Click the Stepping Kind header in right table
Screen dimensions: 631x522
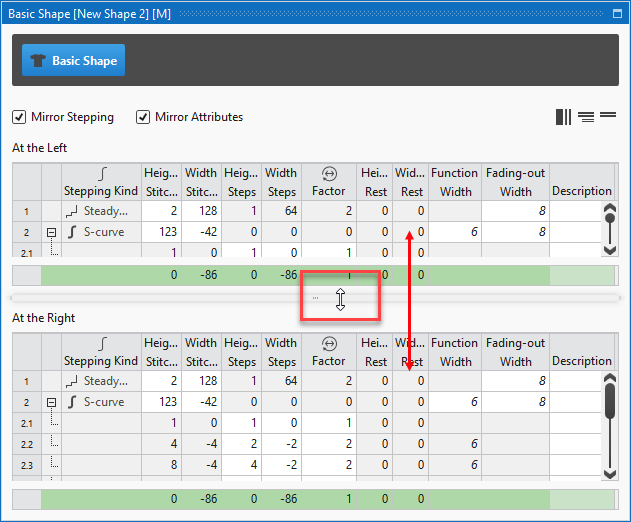(x=100, y=352)
